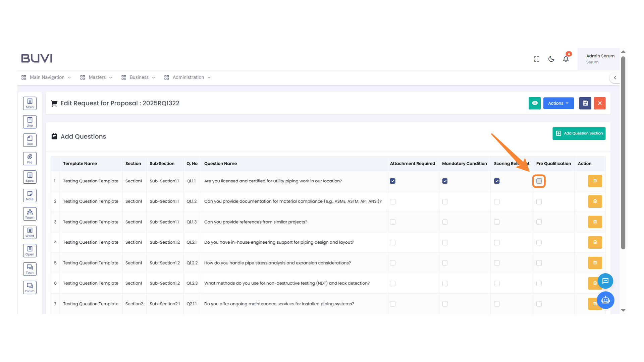Click the Note icon in the sidebar
The height and width of the screenshot is (362, 644).
coord(30,195)
